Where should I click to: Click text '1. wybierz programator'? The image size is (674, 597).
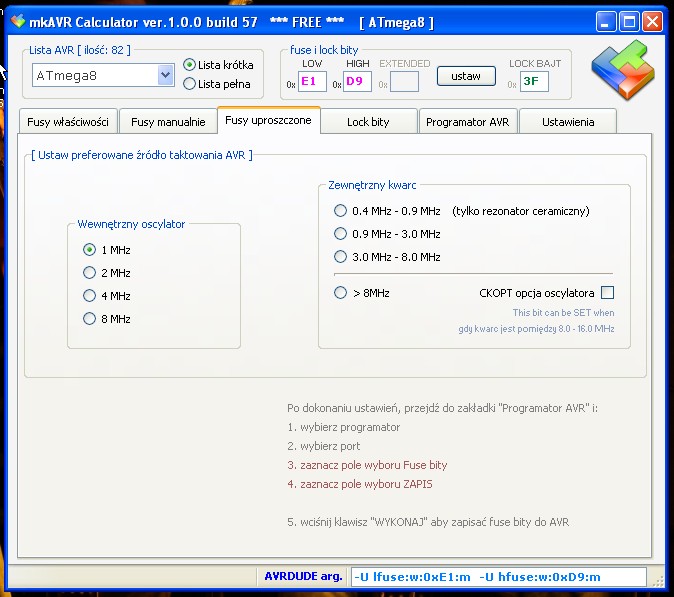pyautogui.click(x=343, y=427)
